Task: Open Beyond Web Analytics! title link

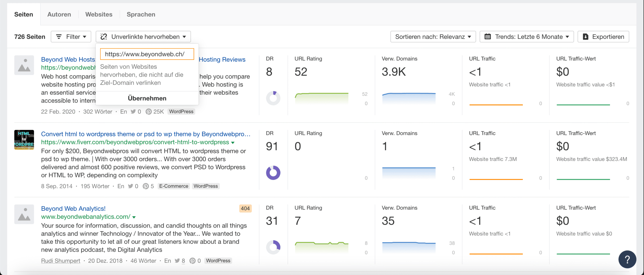Action: click(x=73, y=208)
